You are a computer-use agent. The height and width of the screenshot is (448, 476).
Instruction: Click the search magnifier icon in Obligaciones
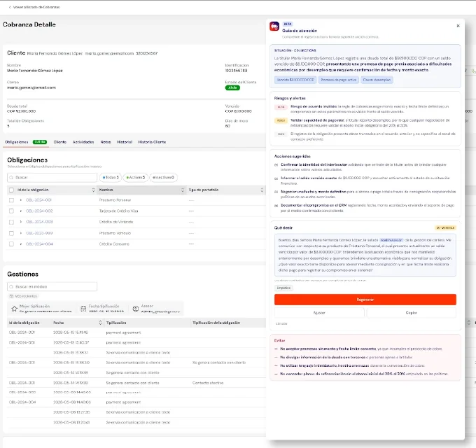tap(11, 178)
